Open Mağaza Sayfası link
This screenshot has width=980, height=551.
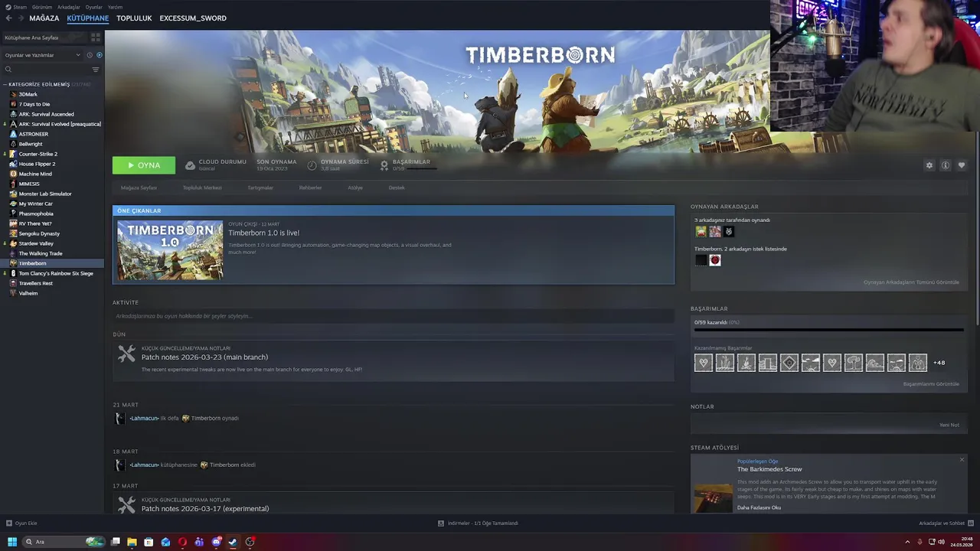(x=139, y=187)
